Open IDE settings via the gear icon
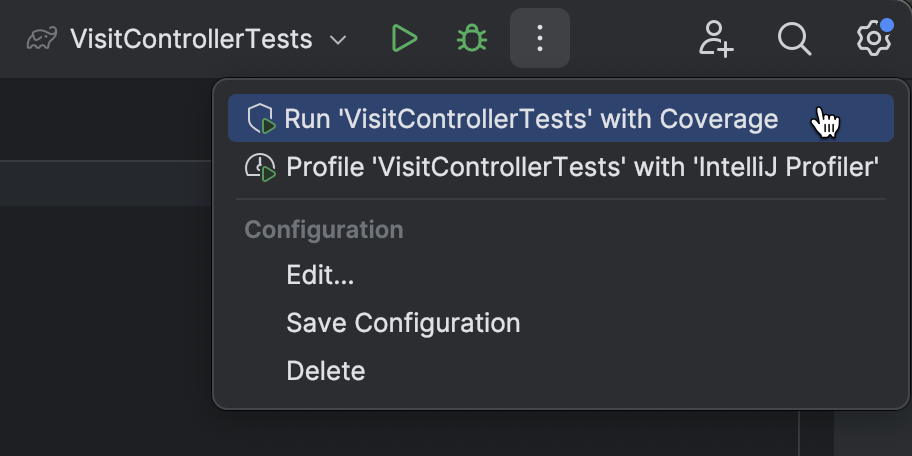Screen dimensions: 912x456 [873, 40]
